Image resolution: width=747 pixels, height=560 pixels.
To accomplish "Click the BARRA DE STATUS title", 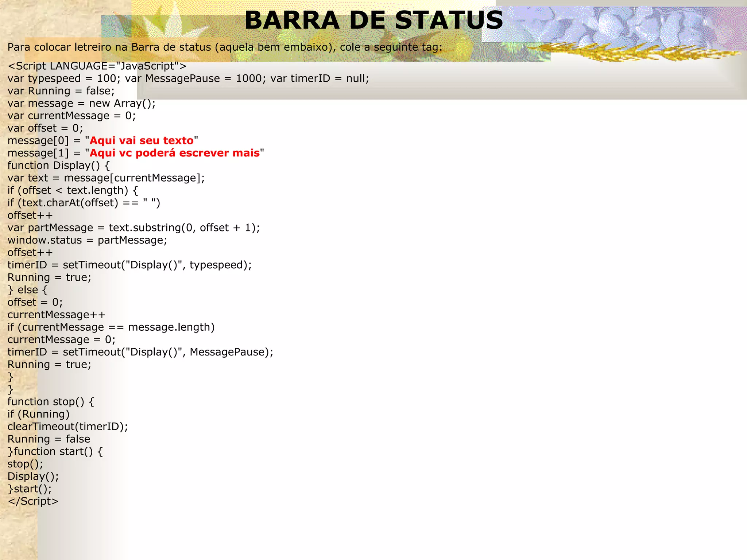I will pyautogui.click(x=373, y=20).
